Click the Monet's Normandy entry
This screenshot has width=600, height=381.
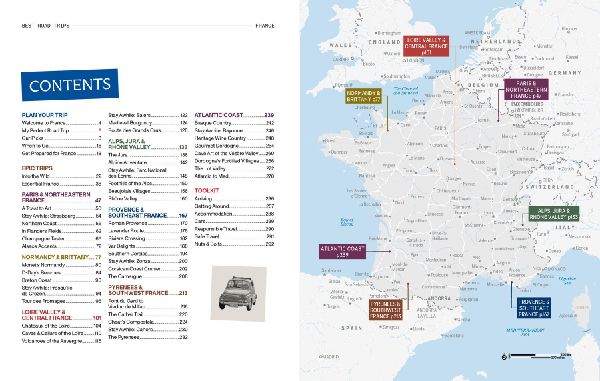[x=62, y=265]
